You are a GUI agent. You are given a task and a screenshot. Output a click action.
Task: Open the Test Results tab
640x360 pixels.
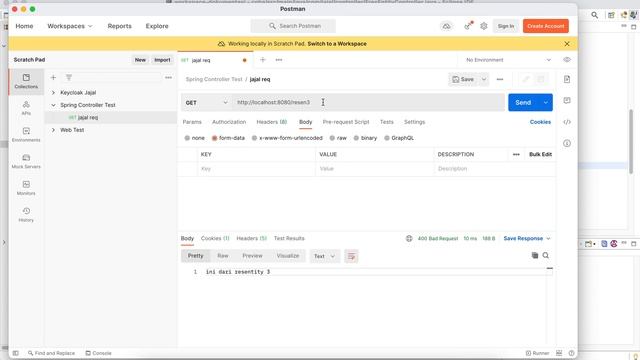coord(289,238)
